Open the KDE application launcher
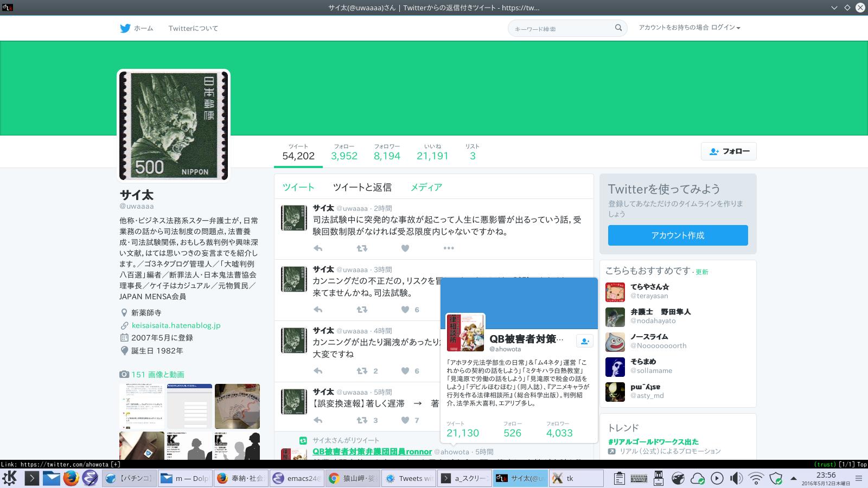 [9, 478]
